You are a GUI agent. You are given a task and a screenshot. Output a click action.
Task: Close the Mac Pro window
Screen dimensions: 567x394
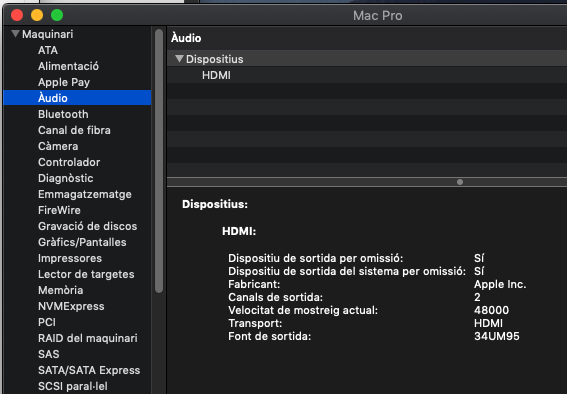click(x=17, y=15)
